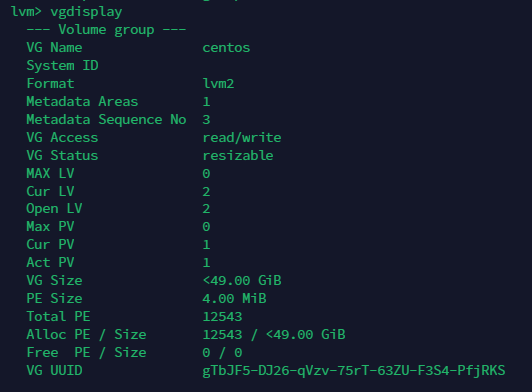Click the PE Size value 4.00 MiB
The image size is (532, 392).
235,299
